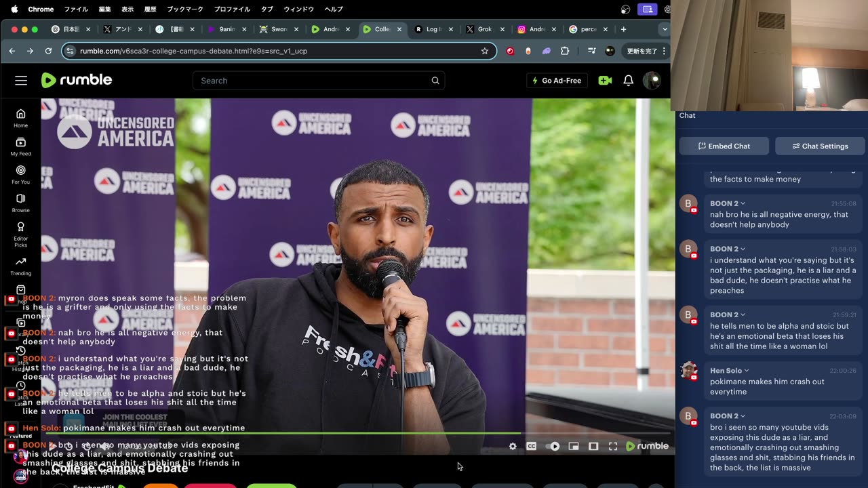Screen dimensions: 868x488
Task: Open Trending in the sidebar
Action: pyautogui.click(x=21, y=266)
